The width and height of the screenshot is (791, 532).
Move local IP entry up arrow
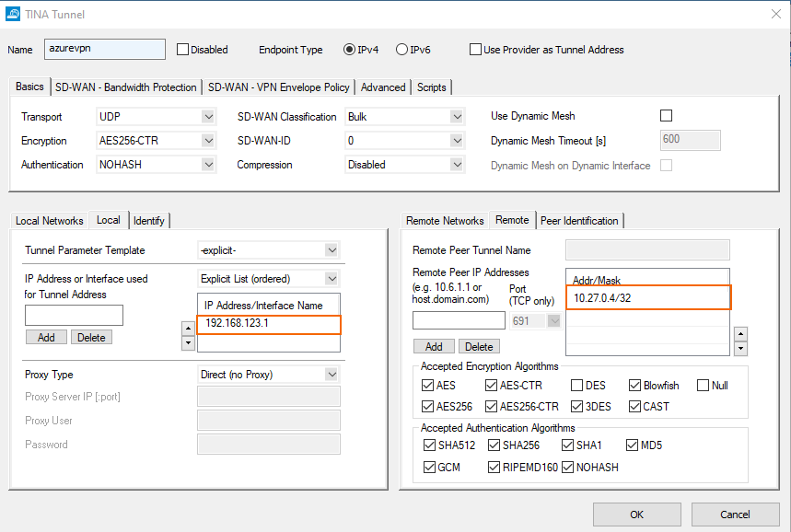point(188,329)
